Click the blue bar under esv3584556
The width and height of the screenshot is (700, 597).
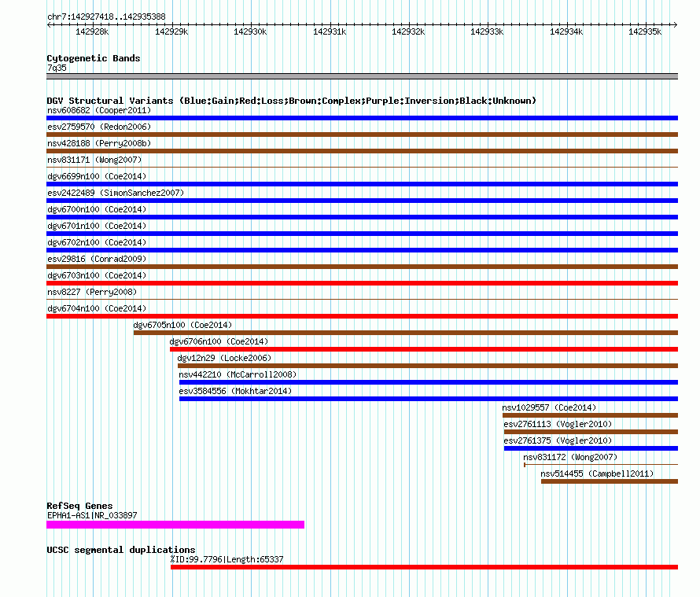[429, 399]
